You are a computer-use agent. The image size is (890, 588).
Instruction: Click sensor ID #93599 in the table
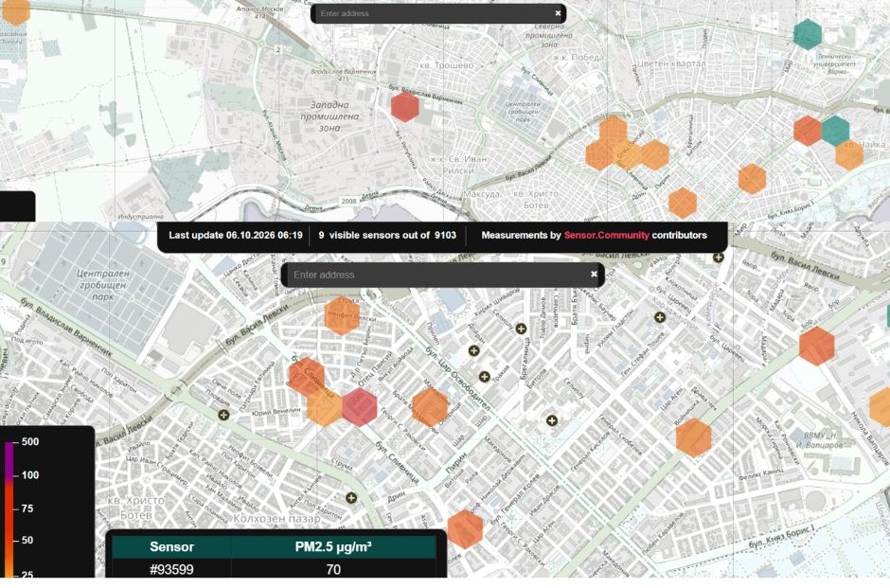tap(171, 569)
